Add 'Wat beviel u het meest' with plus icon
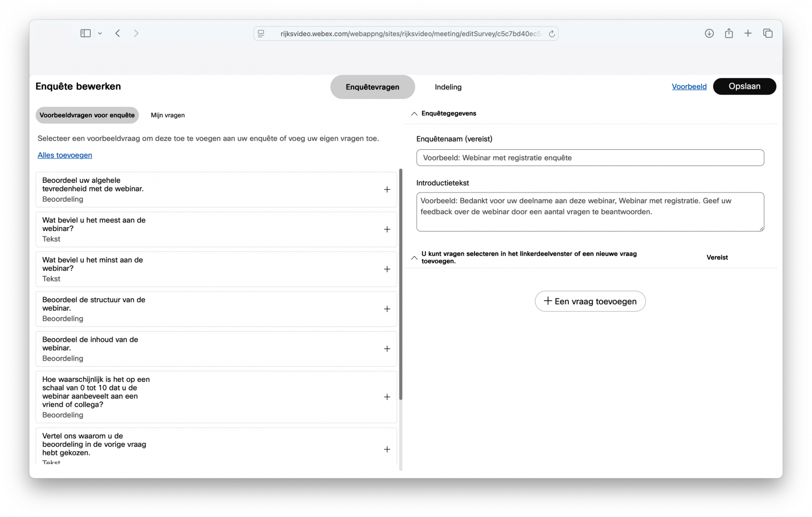 pos(387,229)
